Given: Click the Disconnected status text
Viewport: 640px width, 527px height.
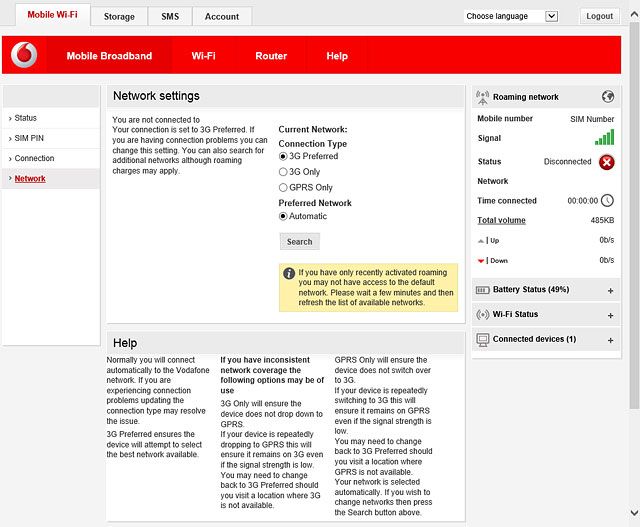Looking at the screenshot, I should click(567, 162).
